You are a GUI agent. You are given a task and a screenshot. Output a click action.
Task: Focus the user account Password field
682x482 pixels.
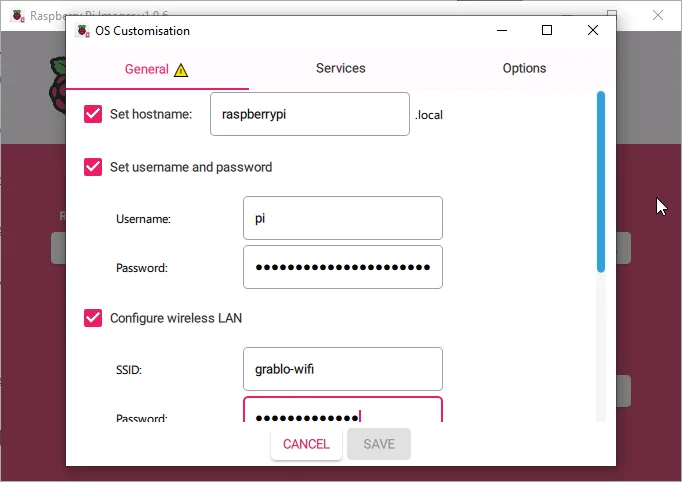[343, 267]
